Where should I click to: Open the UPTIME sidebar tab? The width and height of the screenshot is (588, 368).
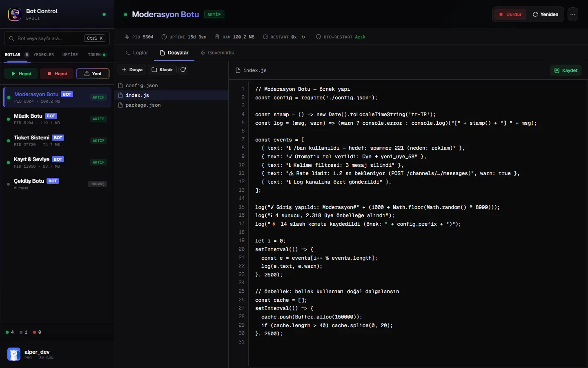point(70,55)
